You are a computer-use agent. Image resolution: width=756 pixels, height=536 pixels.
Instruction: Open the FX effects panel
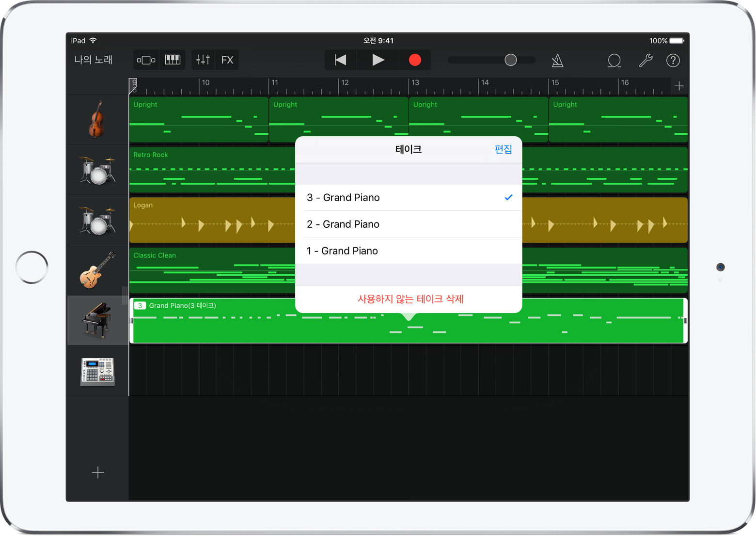pos(227,60)
